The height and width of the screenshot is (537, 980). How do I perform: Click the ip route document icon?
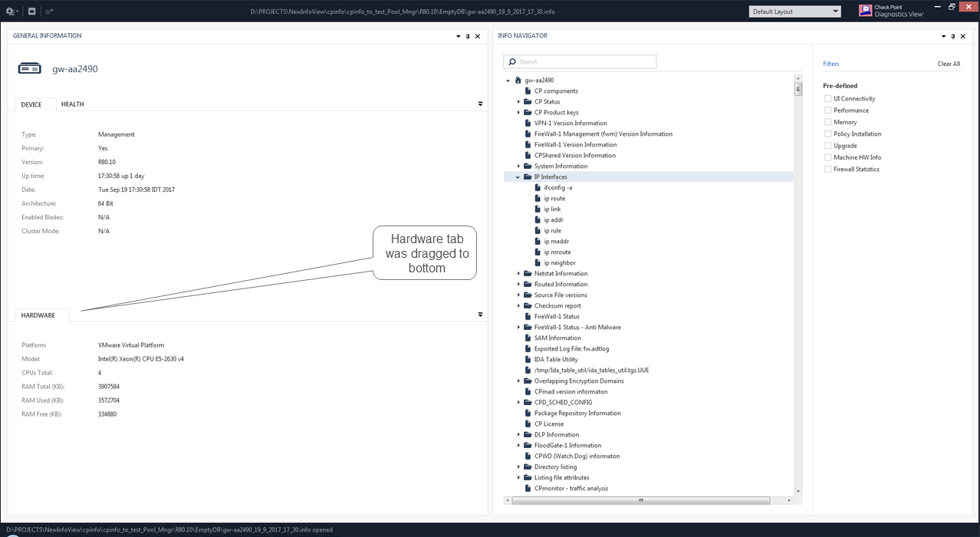(x=538, y=198)
